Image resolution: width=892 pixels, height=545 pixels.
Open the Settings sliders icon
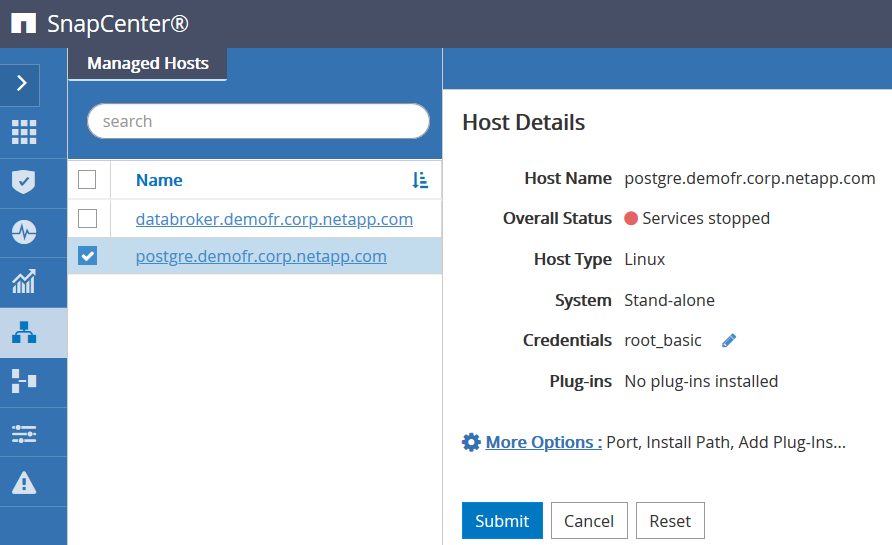click(x=24, y=433)
